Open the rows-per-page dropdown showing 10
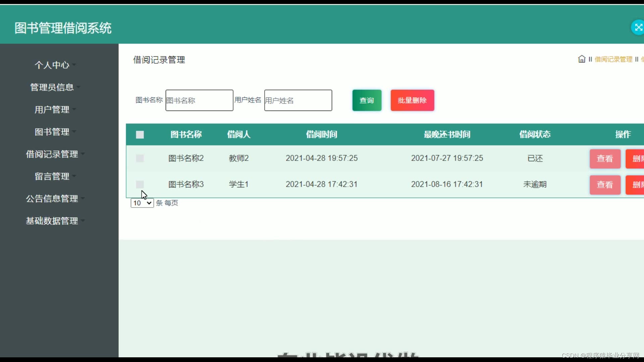Viewport: 644px width, 362px height. [142, 203]
